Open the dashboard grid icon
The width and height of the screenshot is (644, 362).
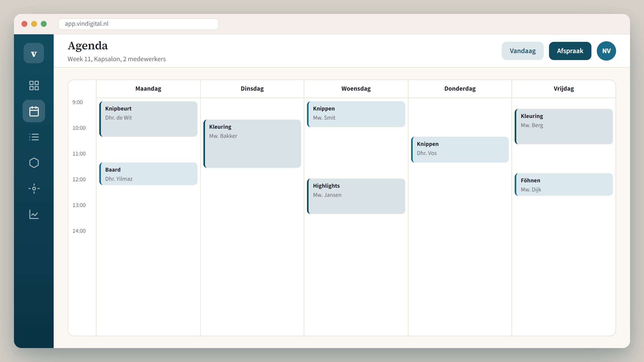tap(34, 85)
